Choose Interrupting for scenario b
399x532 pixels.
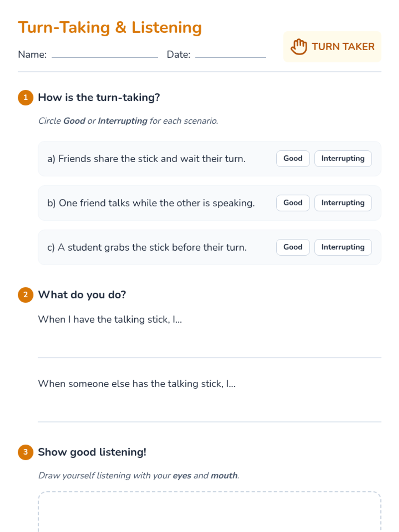click(x=343, y=203)
